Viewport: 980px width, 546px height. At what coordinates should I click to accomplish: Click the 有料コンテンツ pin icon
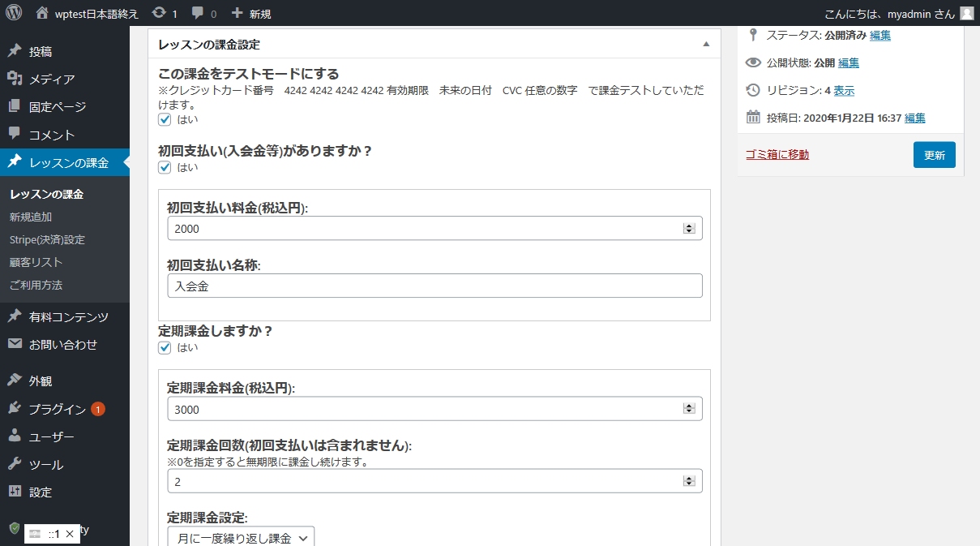(15, 316)
